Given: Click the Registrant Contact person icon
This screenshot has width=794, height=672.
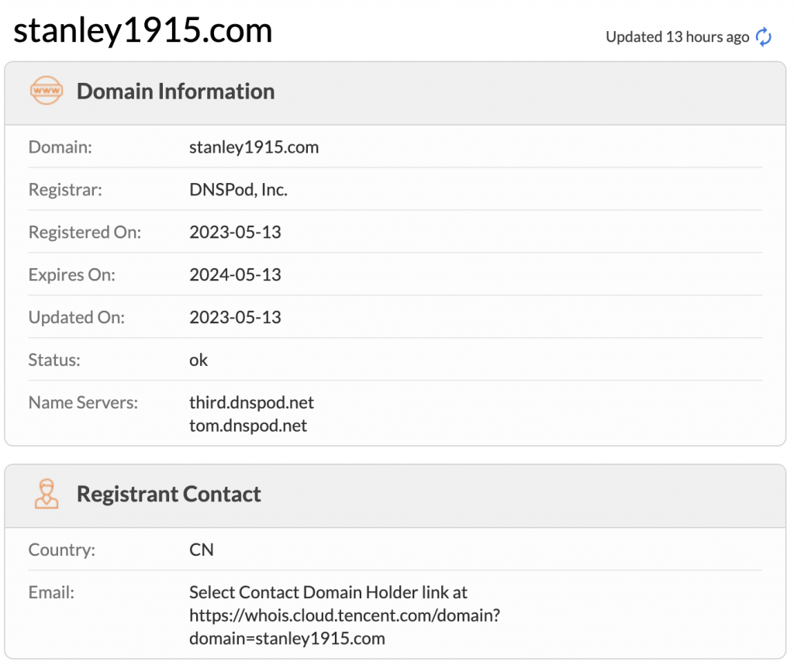Looking at the screenshot, I should (x=46, y=494).
